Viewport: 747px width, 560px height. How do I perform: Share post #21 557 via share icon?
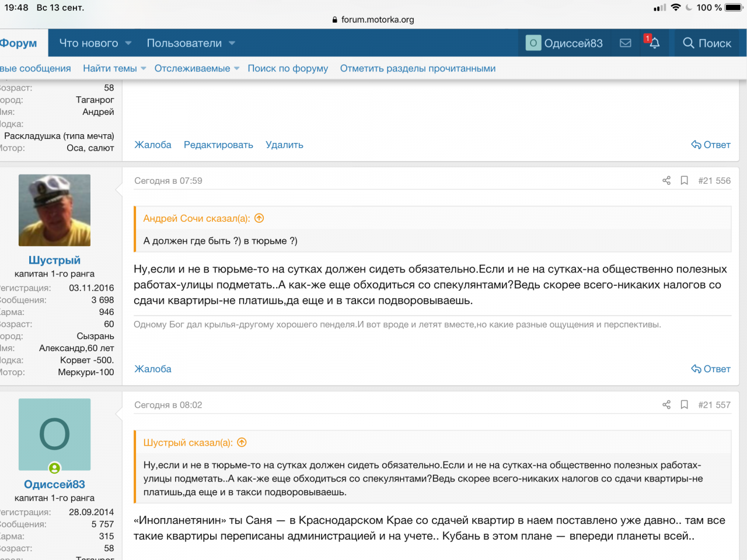tap(666, 405)
